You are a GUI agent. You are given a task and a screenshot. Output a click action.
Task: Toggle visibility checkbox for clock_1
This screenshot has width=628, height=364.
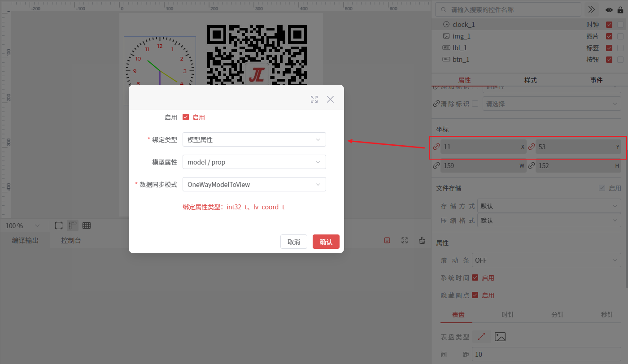coord(609,25)
